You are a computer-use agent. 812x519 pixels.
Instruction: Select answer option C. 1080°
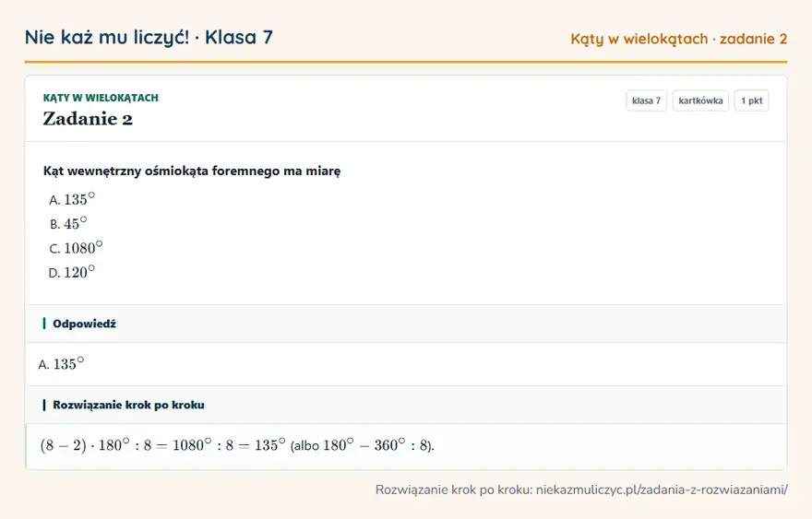point(76,248)
